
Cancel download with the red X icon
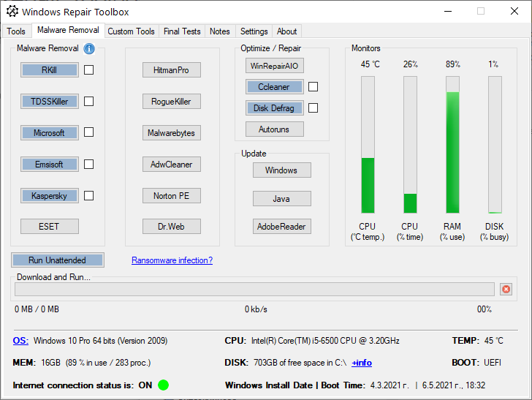click(x=506, y=289)
